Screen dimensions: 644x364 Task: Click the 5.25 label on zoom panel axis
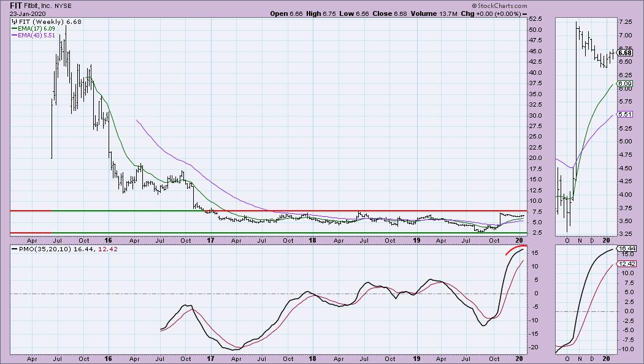[626, 129]
